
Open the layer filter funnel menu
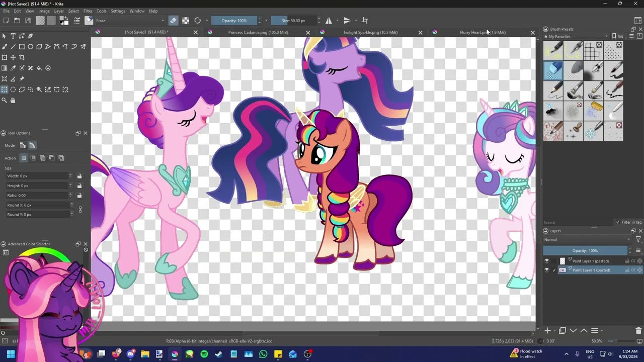click(x=638, y=240)
